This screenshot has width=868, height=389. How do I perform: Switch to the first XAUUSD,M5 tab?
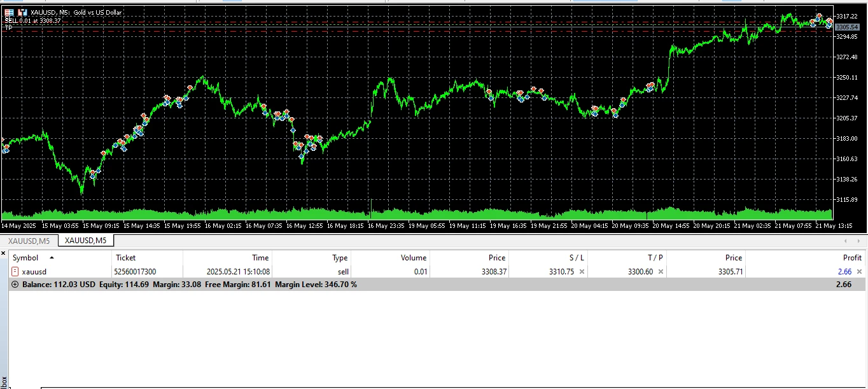point(29,241)
